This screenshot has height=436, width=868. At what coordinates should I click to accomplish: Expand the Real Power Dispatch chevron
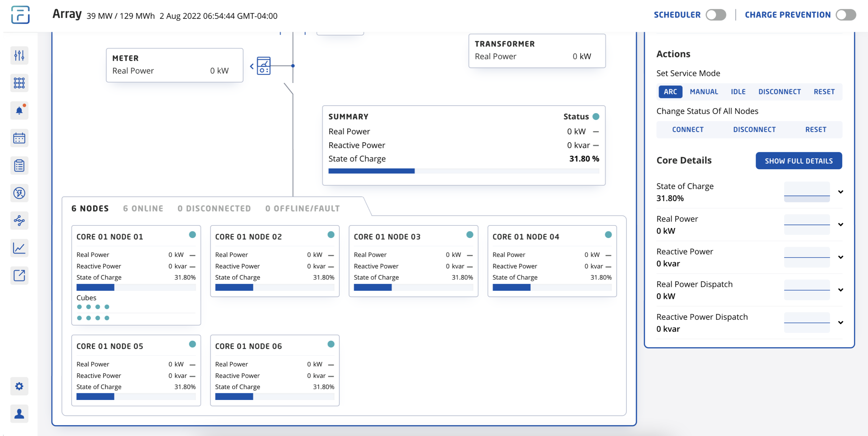840,290
